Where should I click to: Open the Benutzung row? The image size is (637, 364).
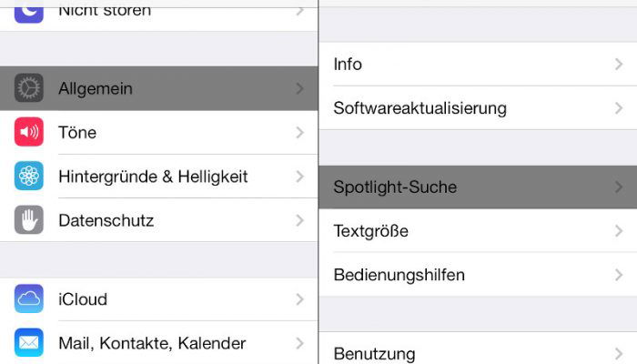click(x=478, y=349)
